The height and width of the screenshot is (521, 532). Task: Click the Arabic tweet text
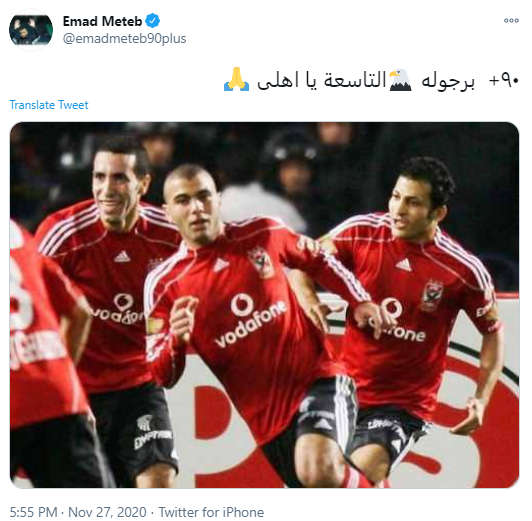[x=371, y=80]
